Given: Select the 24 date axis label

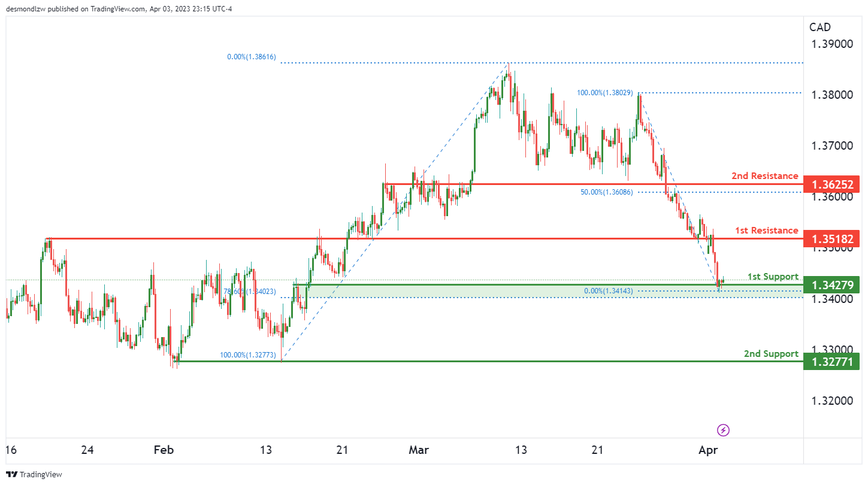Looking at the screenshot, I should [x=87, y=450].
